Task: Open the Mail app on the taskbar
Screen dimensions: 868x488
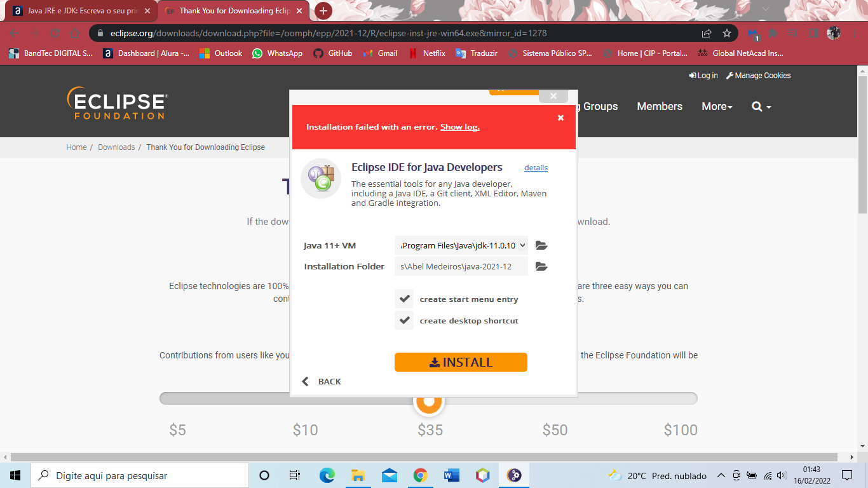Action: pos(389,475)
